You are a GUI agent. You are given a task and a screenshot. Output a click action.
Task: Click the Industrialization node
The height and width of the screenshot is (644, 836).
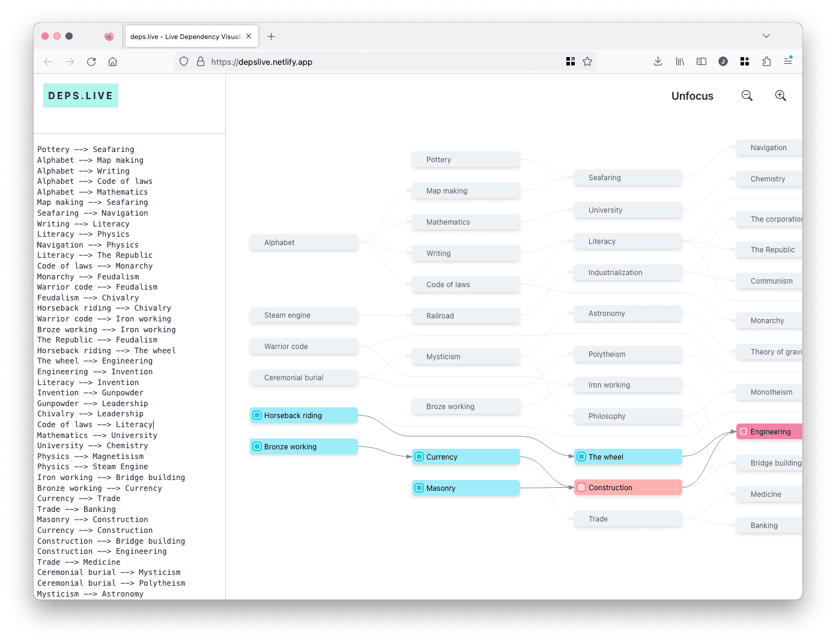[628, 272]
